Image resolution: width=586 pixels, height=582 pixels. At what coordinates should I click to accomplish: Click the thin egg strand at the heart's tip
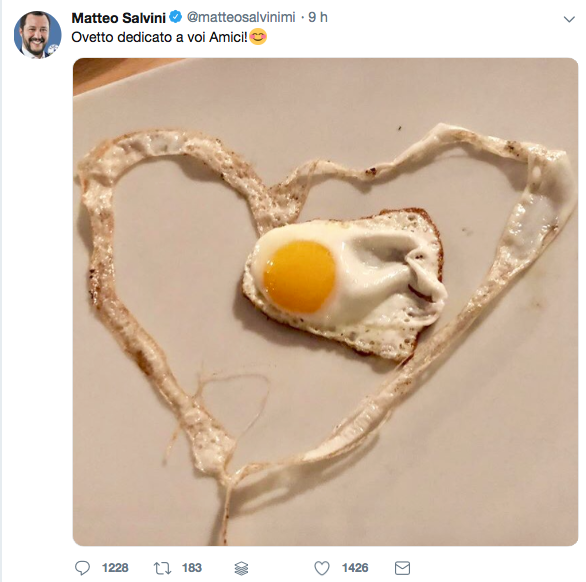point(226,508)
